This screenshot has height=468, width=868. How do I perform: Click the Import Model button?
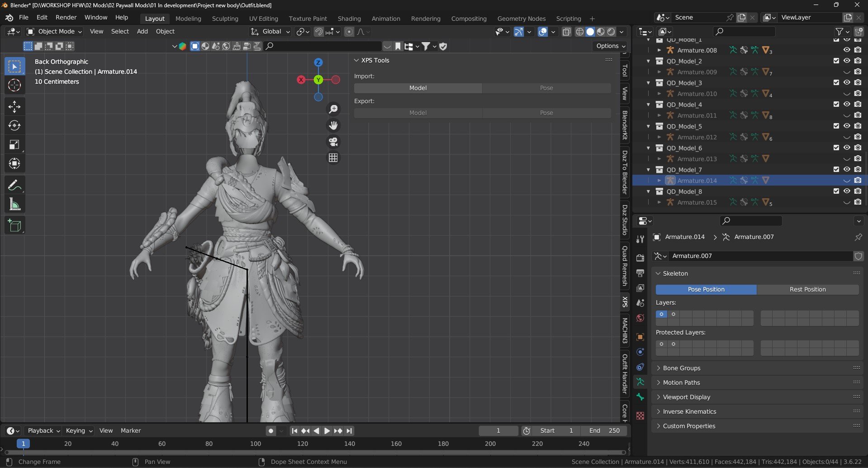(x=417, y=88)
